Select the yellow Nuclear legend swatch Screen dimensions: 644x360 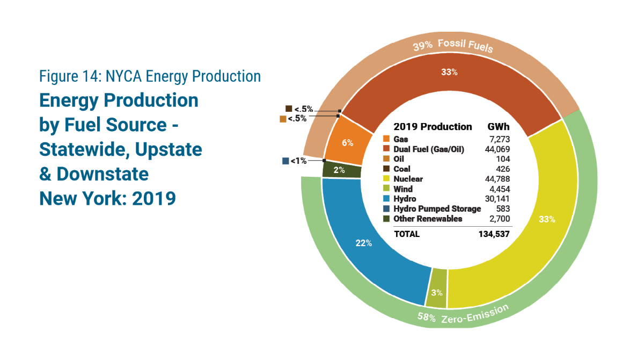(386, 179)
